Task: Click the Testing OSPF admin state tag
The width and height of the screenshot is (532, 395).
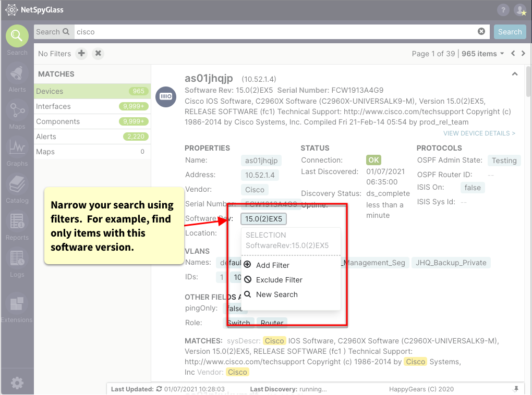Action: (504, 161)
